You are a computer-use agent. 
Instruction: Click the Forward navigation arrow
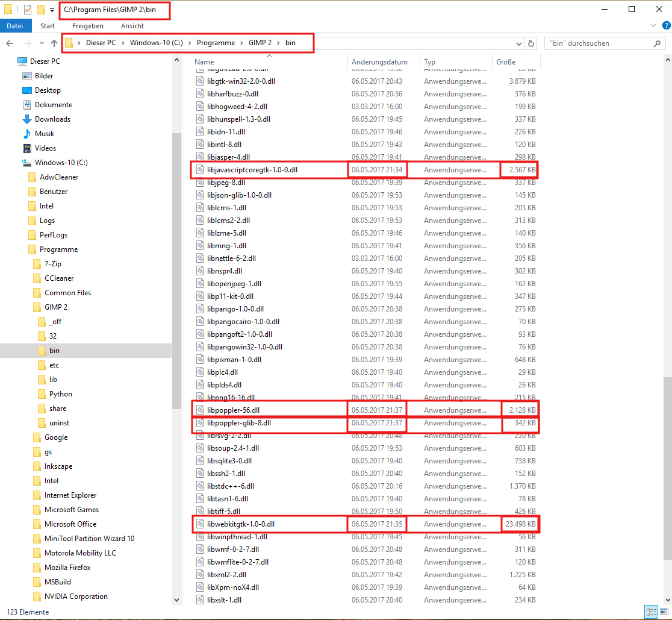pyautogui.click(x=28, y=43)
